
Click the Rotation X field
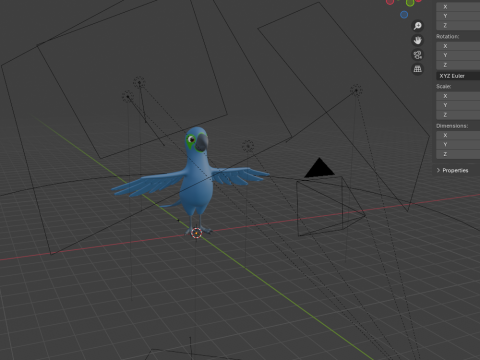pos(458,46)
